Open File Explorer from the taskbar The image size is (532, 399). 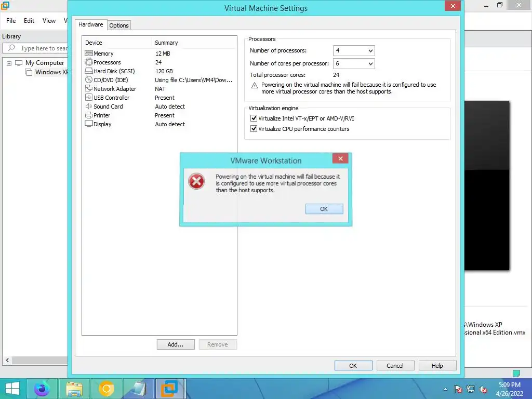click(74, 389)
